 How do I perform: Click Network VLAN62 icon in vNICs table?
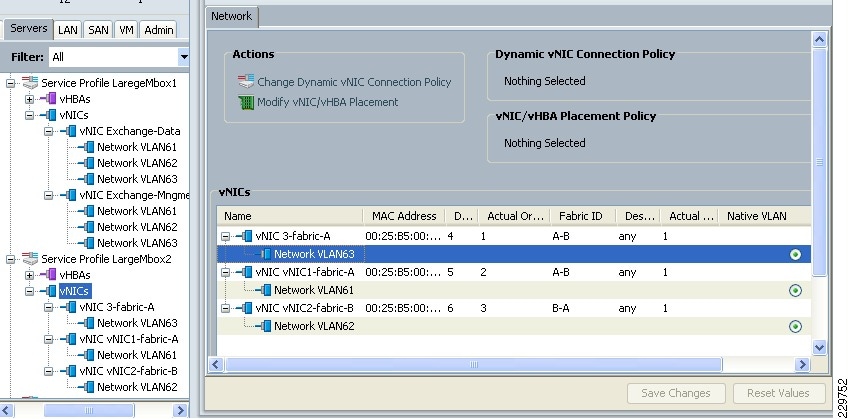(265, 326)
